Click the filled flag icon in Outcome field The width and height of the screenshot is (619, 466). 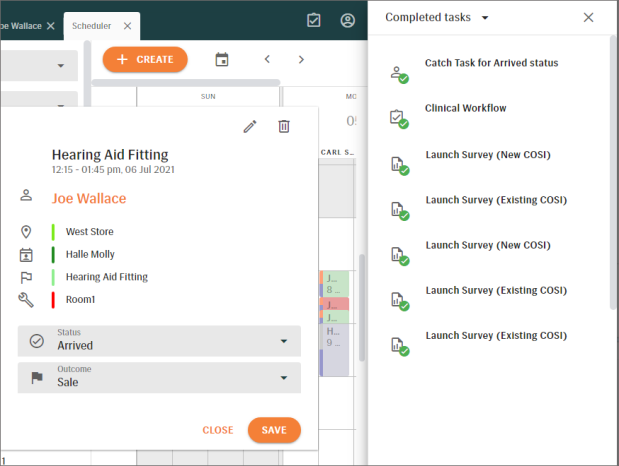(x=37, y=378)
